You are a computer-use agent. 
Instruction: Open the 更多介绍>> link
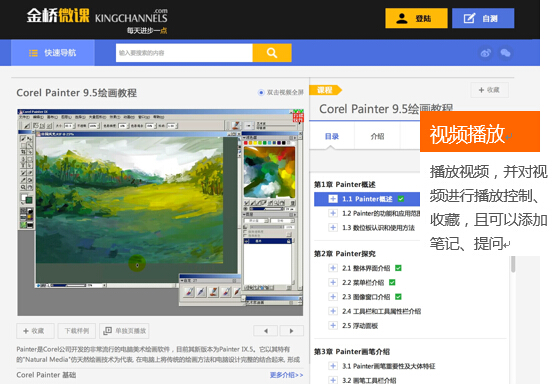[286, 375]
